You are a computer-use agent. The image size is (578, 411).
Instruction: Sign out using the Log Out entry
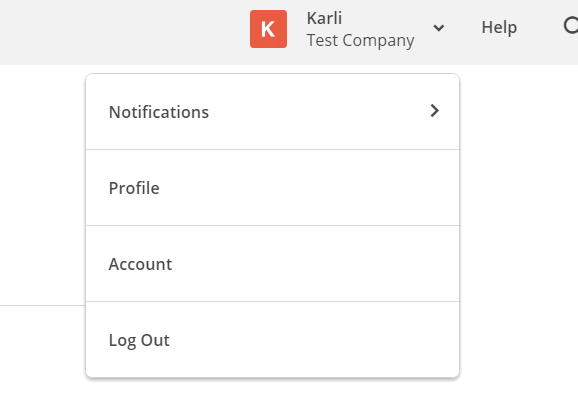[272, 339]
